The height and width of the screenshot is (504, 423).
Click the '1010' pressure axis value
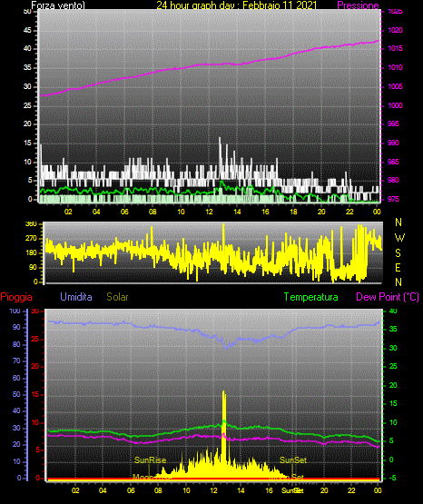[x=395, y=67]
